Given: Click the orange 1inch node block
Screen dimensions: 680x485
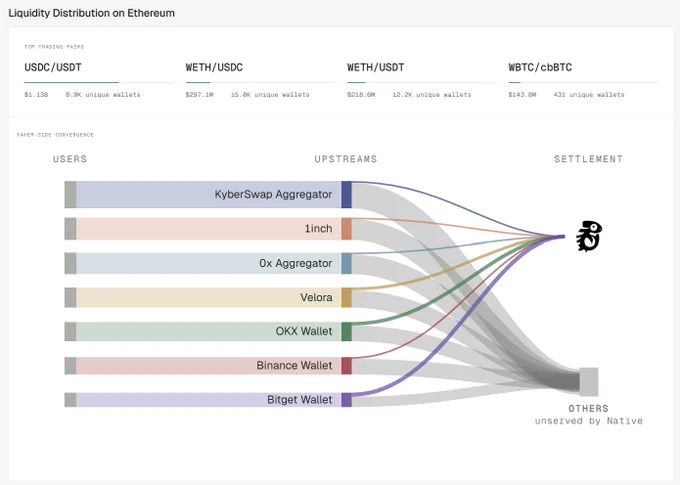Looking at the screenshot, I should tap(347, 229).
